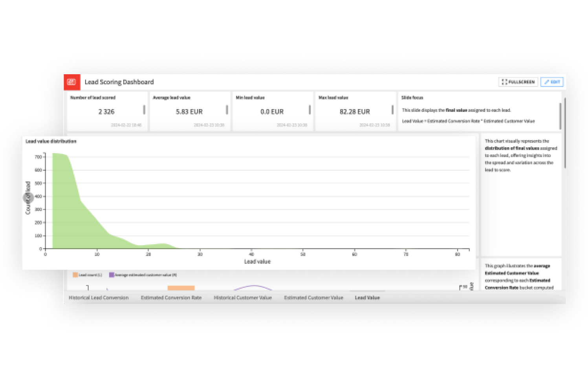The image size is (588, 377).
Task: Click the Lead count legend swatch
Action: click(75, 275)
